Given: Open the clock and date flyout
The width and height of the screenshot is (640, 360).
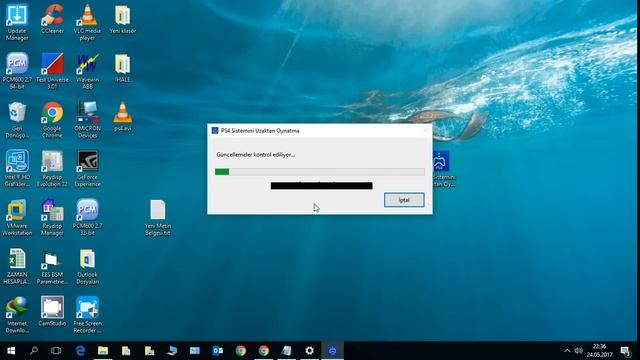Looking at the screenshot, I should [599, 351].
